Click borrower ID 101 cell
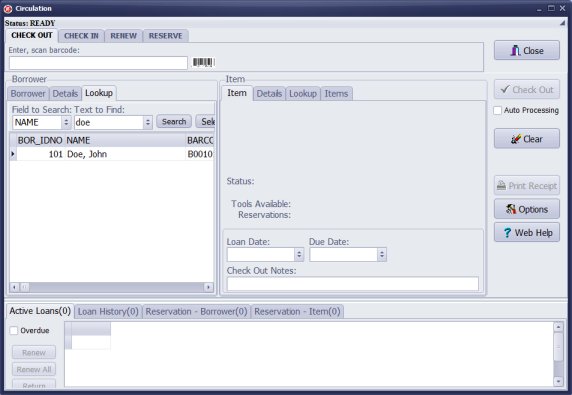The width and height of the screenshot is (572, 395). click(40, 154)
